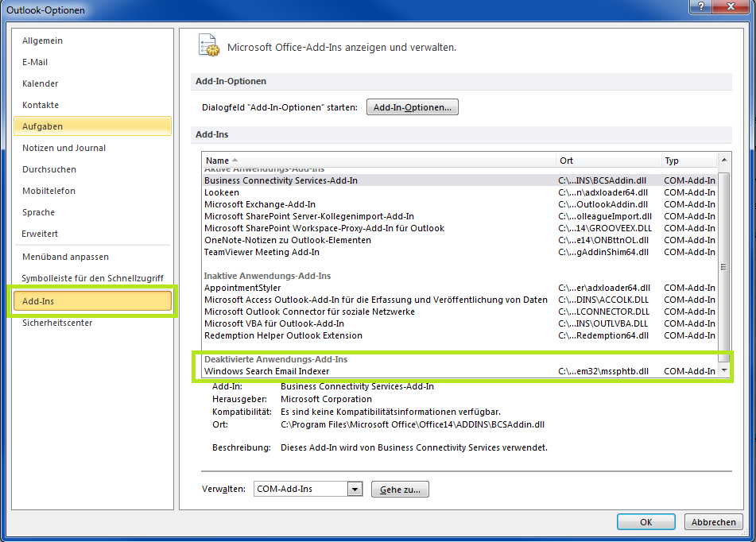Click the Deaktivierte Anwendungs-Add-Ins group heading
This screenshot has height=542, width=756.
tap(276, 359)
